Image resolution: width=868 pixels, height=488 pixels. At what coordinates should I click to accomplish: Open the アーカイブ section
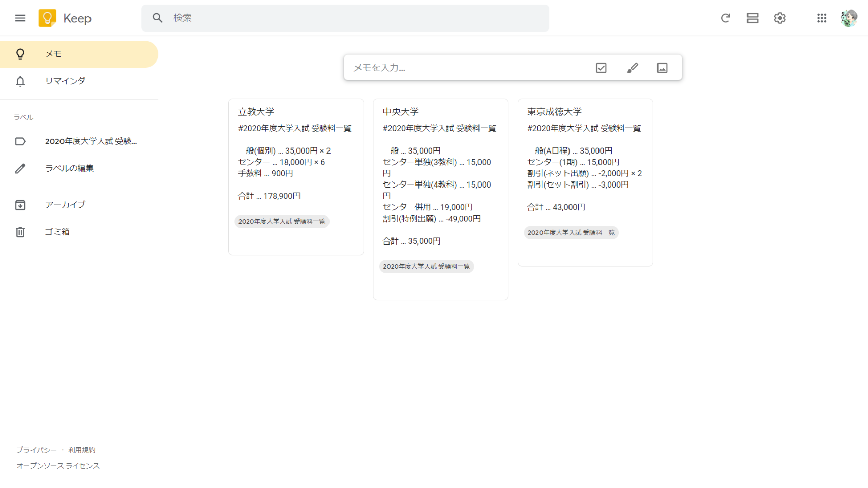pos(65,205)
